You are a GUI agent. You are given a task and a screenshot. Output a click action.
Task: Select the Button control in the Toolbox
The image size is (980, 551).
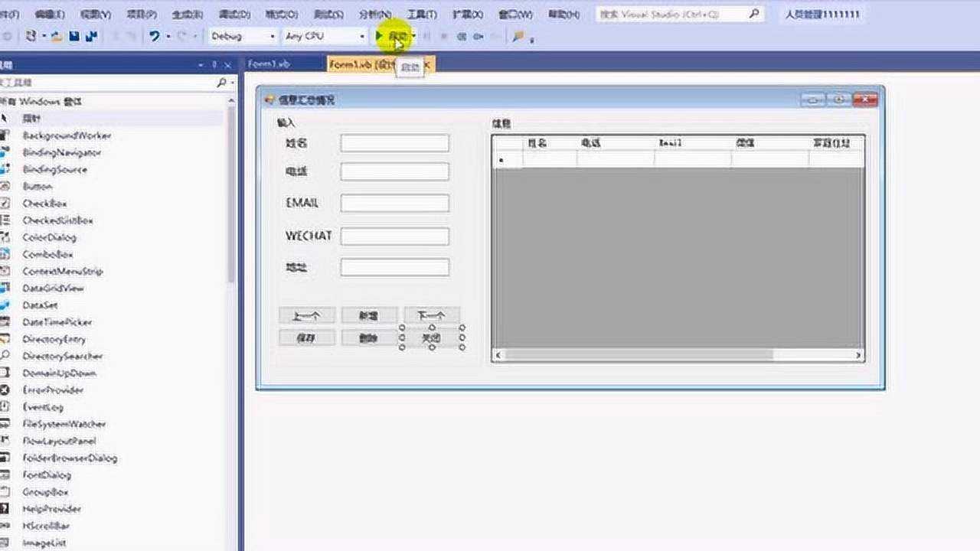tap(36, 186)
